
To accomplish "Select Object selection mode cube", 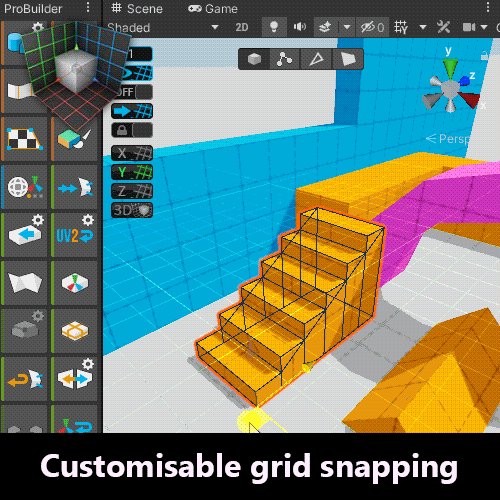I will click(254, 59).
